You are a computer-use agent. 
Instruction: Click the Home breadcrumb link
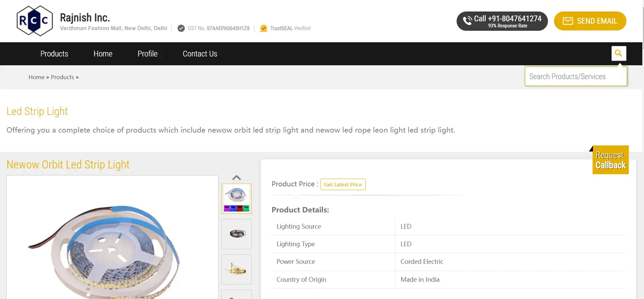point(37,77)
